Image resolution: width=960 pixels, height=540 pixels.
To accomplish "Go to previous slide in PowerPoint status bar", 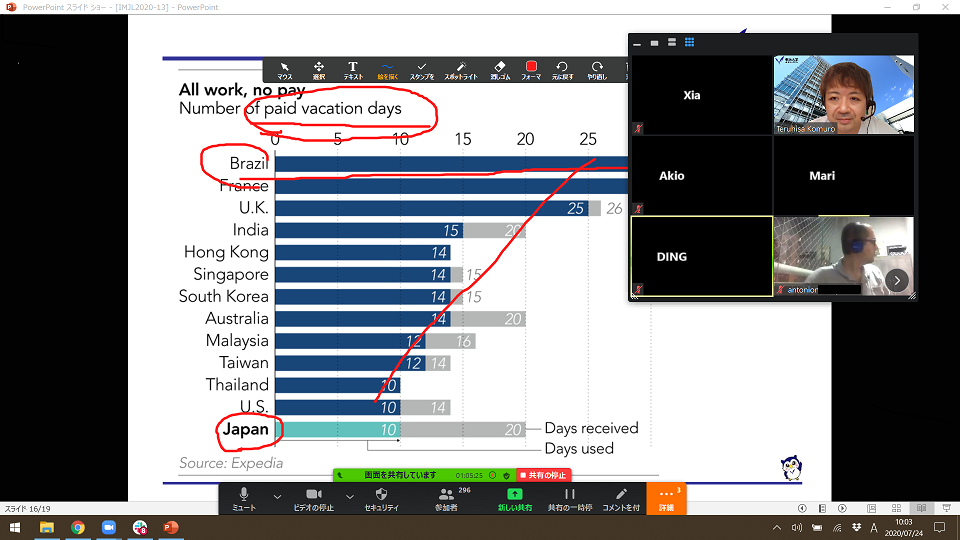I will point(802,508).
